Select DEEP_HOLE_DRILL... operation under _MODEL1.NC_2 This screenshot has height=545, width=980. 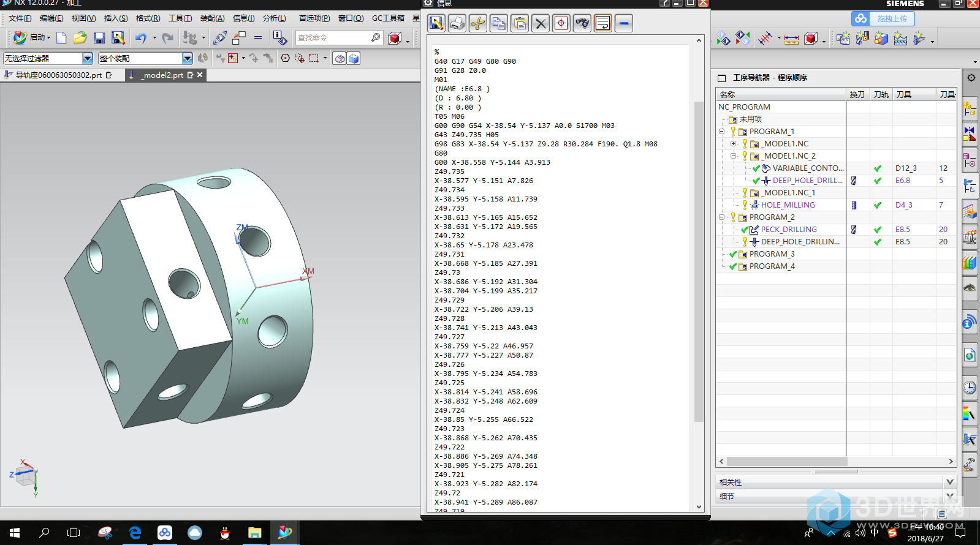[807, 181]
